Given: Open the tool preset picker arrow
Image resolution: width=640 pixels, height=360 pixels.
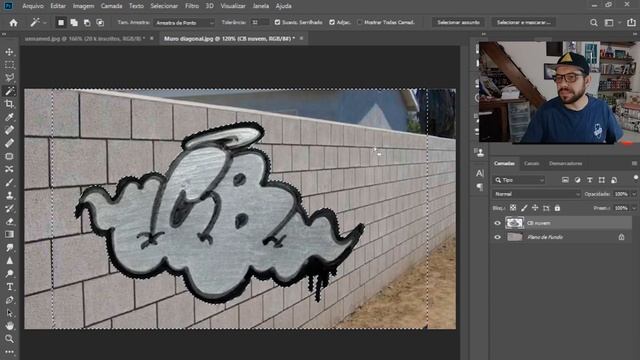Looking at the screenshot, I should [x=45, y=23].
